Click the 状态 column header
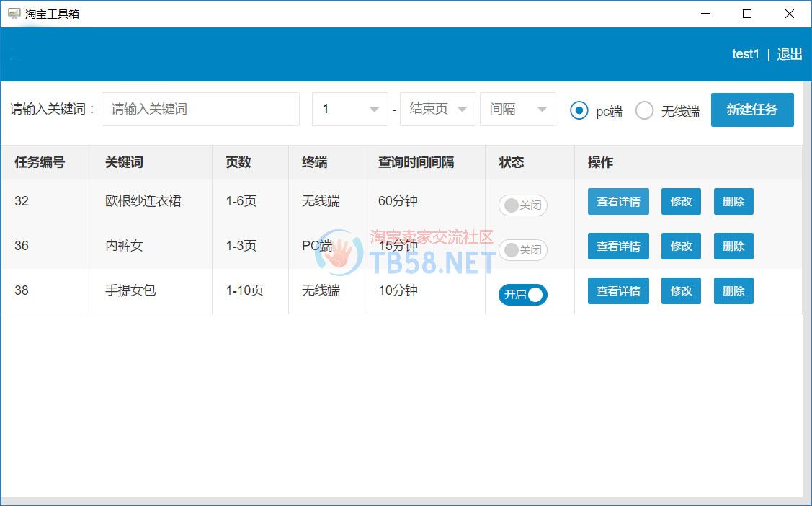The image size is (812, 506). click(512, 162)
